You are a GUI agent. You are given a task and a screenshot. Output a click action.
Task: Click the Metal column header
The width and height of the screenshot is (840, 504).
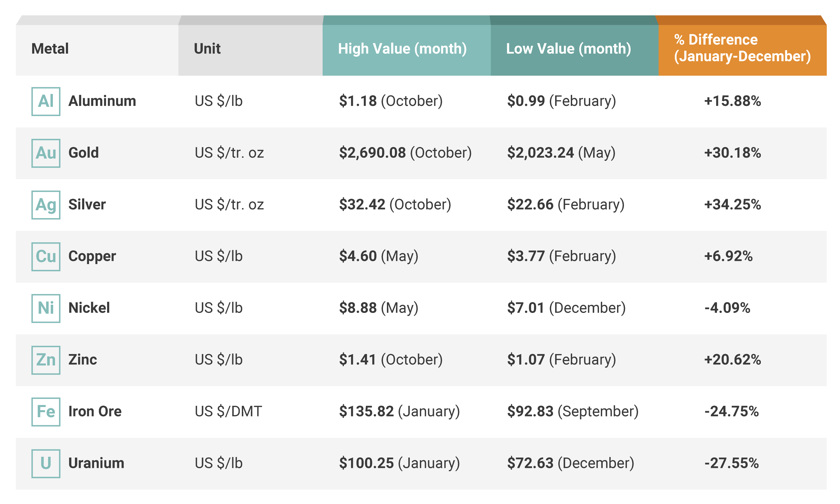click(x=50, y=49)
